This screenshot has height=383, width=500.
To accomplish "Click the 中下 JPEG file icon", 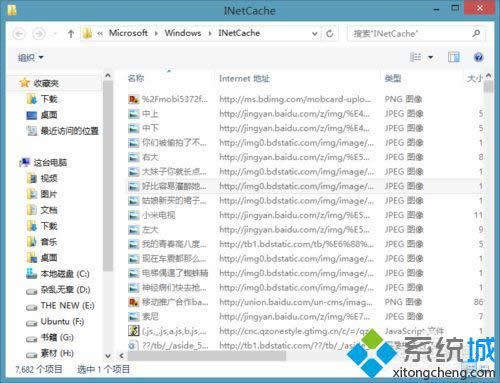I will (133, 128).
